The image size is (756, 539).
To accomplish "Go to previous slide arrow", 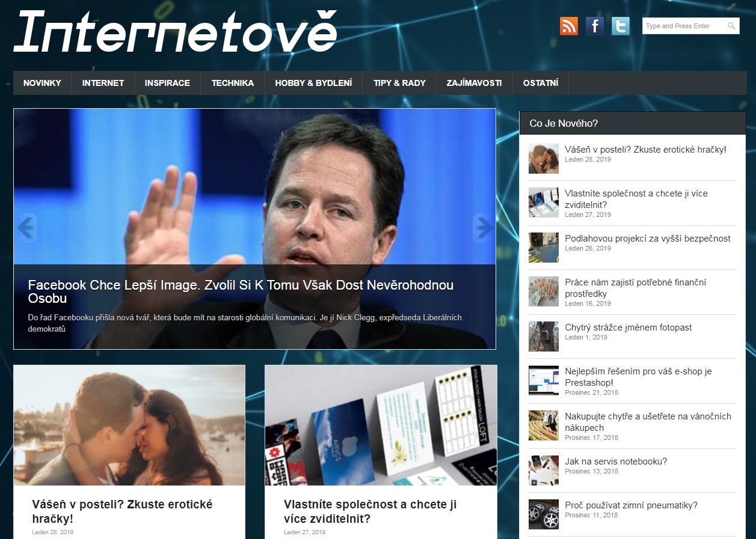I will (25, 228).
